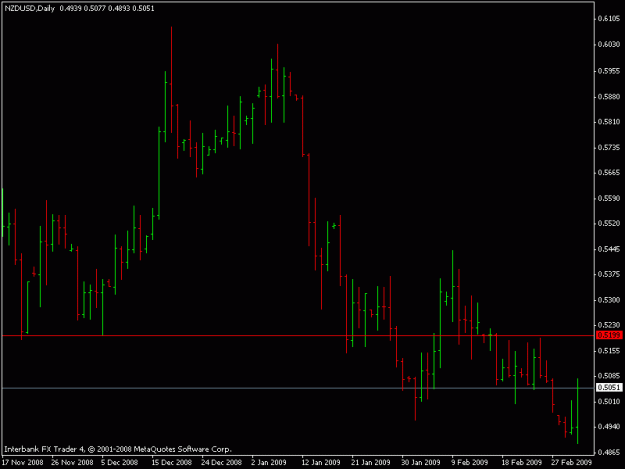
Task: Click the 0.5375 price axis value
Action: coord(609,274)
